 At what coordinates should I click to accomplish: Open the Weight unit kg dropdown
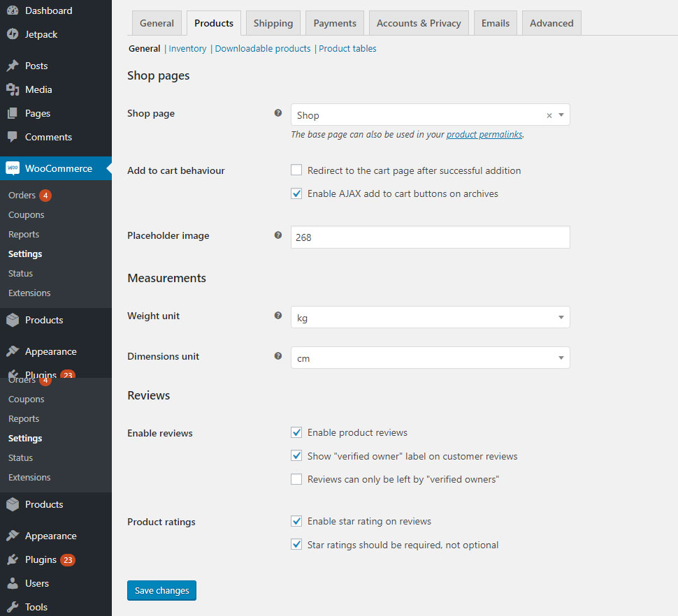tap(431, 317)
